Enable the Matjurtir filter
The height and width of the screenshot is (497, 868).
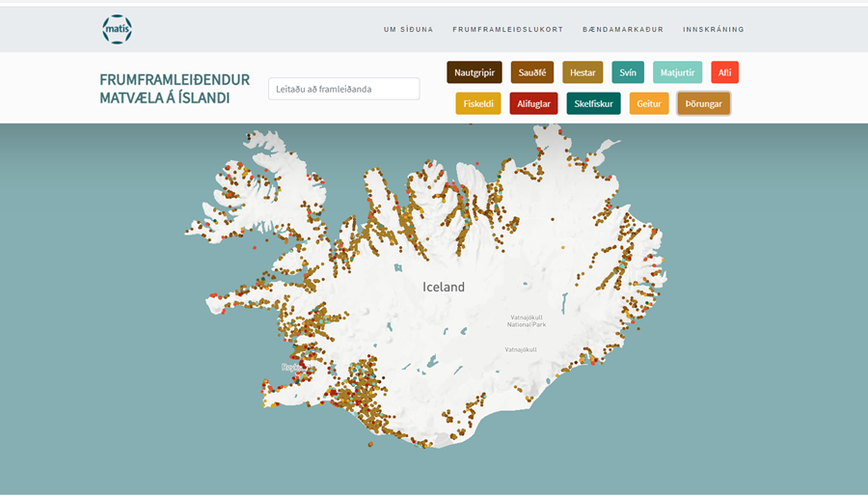coord(677,72)
